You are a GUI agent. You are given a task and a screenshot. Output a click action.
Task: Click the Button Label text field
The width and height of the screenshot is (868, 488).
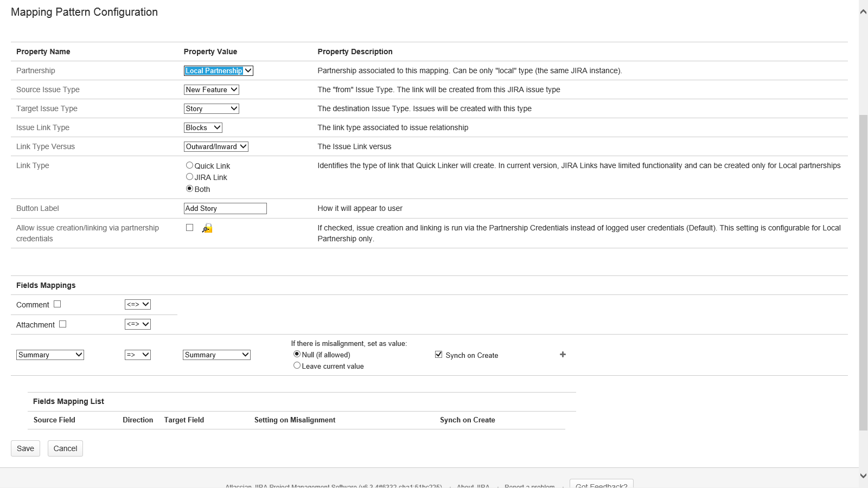(225, 208)
